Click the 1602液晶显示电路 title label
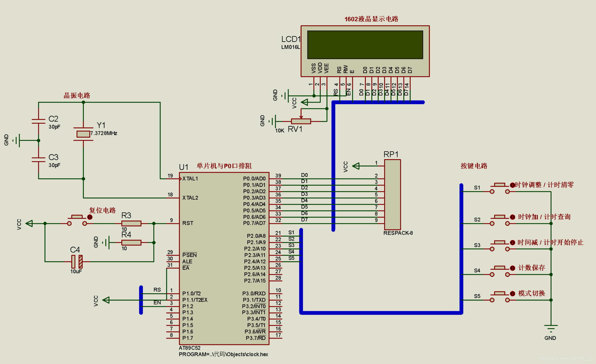This screenshot has height=364, width=596. tap(371, 19)
